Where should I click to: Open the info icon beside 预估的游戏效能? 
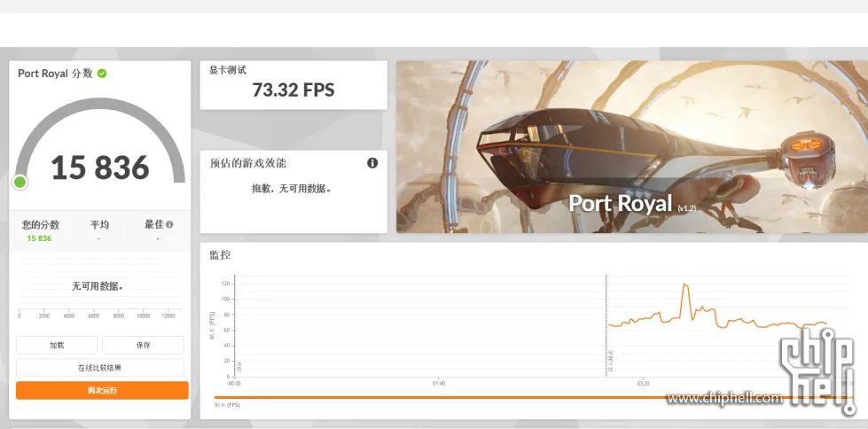(x=372, y=163)
